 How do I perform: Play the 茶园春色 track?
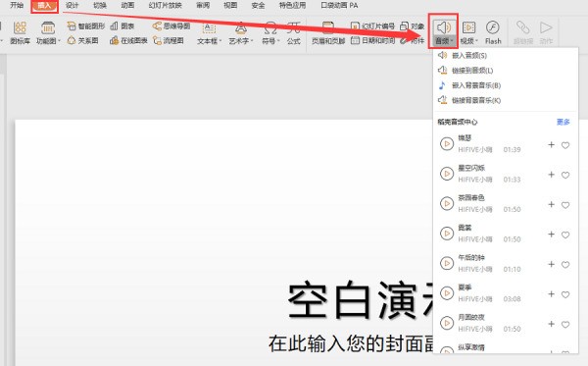coord(447,203)
